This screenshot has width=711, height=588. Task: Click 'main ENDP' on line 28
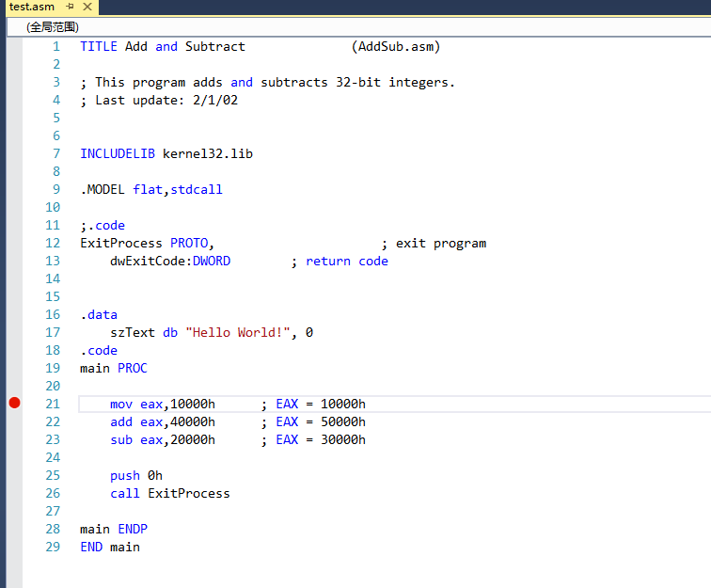pyautogui.click(x=114, y=530)
